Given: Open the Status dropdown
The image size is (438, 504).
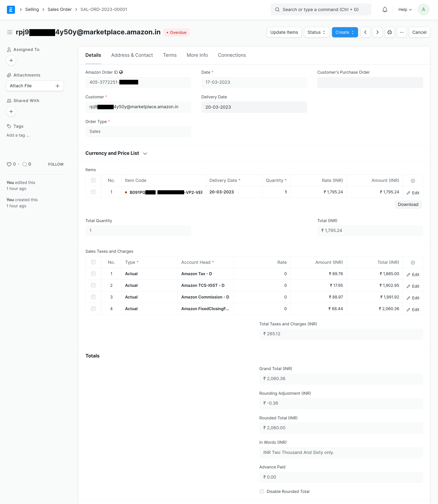Looking at the screenshot, I should click(317, 32).
